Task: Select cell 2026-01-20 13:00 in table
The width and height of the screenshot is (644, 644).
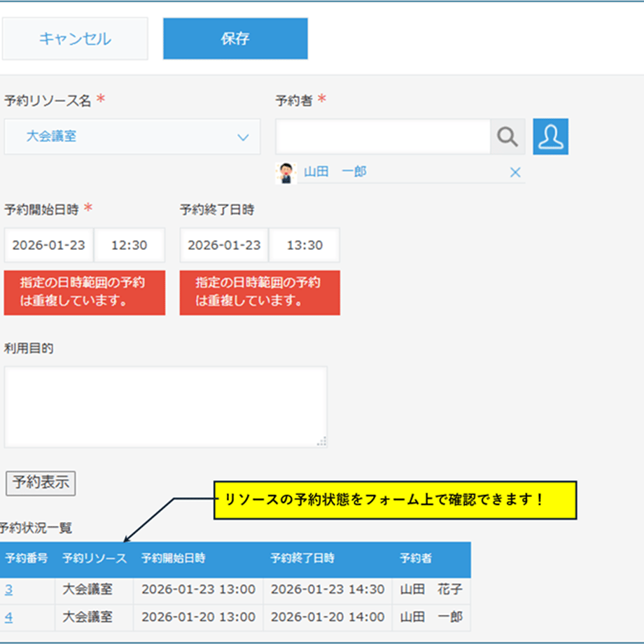Action: pos(198,617)
